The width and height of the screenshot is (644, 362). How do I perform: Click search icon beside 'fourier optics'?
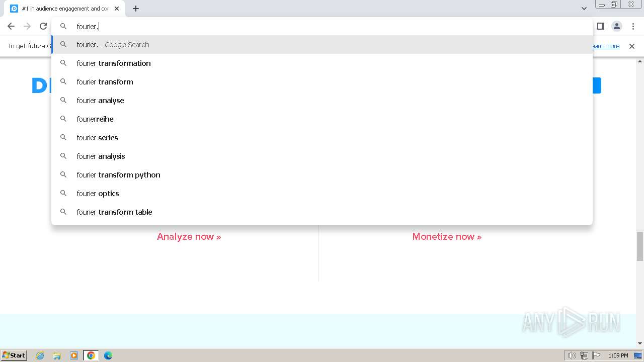(63, 193)
